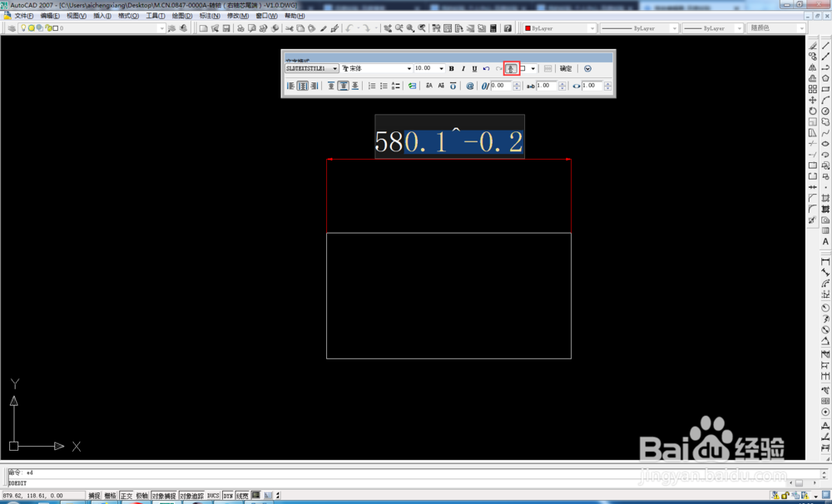Click the tracking 1.00 input field
The width and height of the screenshot is (832, 504).
coord(547,86)
